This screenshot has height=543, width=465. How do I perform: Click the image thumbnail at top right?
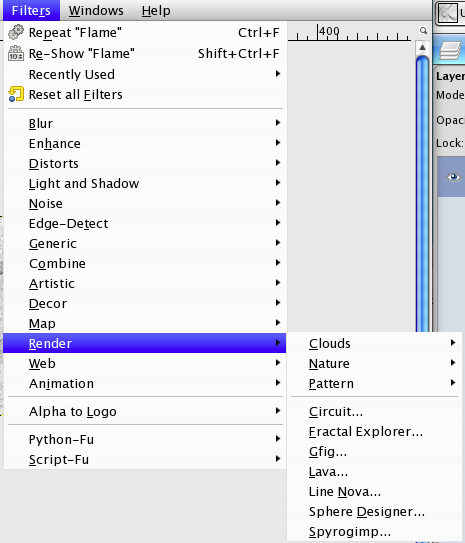point(448,12)
